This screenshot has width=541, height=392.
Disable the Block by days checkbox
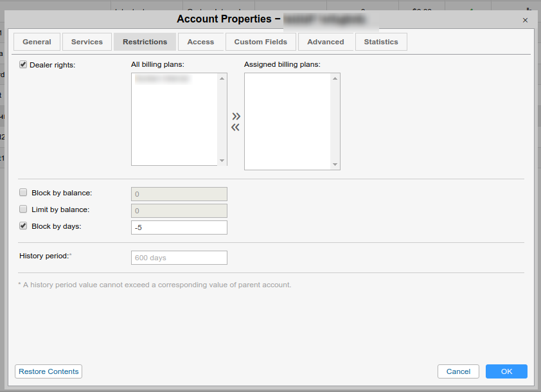click(x=24, y=226)
